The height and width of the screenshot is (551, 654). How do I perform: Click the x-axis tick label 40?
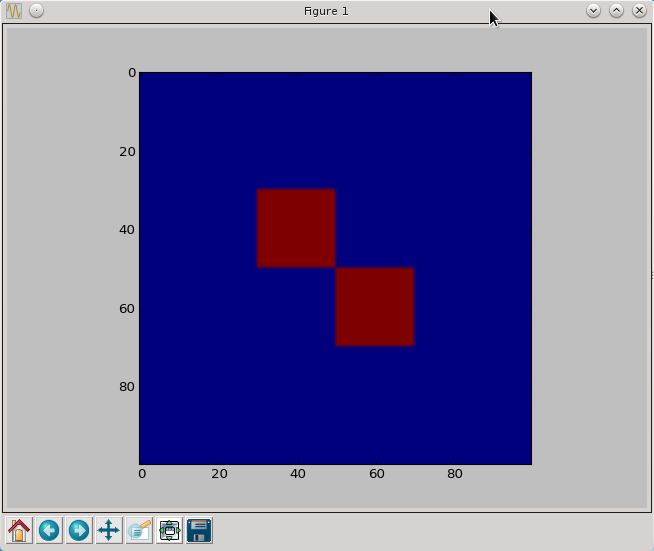click(x=297, y=474)
